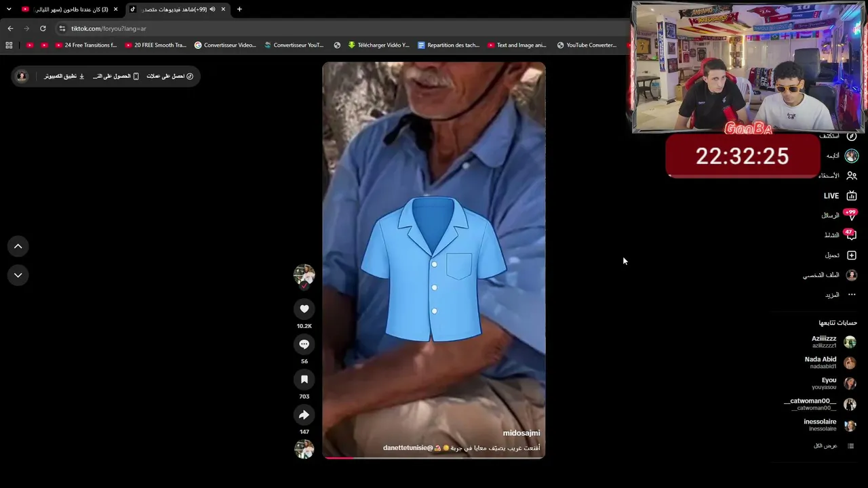Open the creator avatar above the heart

[304, 275]
